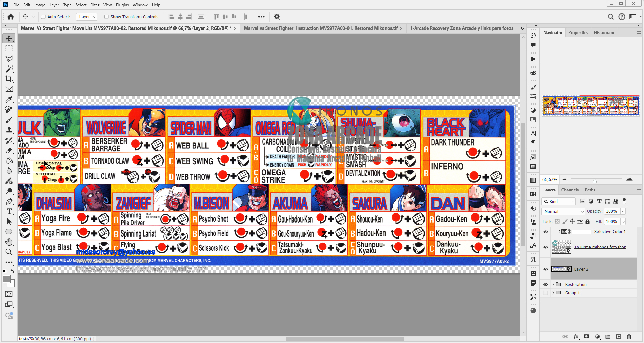
Task: Select the Crop tool
Action: point(9,79)
